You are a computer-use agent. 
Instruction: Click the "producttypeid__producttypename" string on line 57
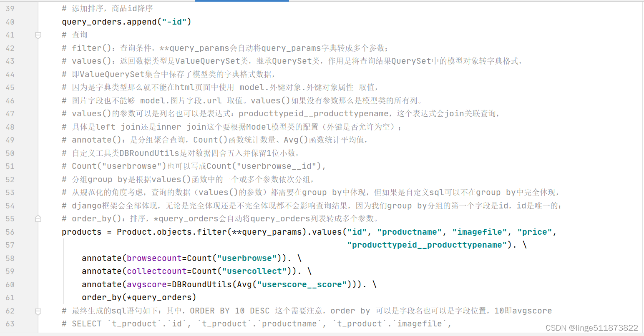pos(427,245)
